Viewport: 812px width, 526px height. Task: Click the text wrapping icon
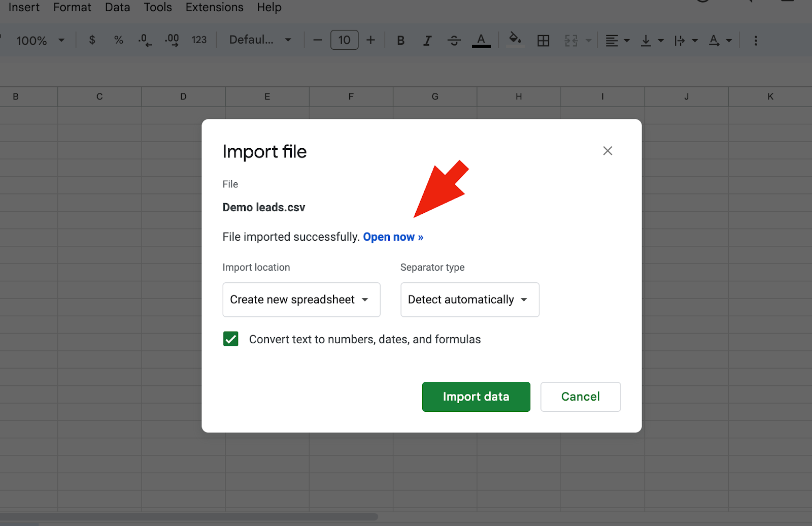(680, 41)
